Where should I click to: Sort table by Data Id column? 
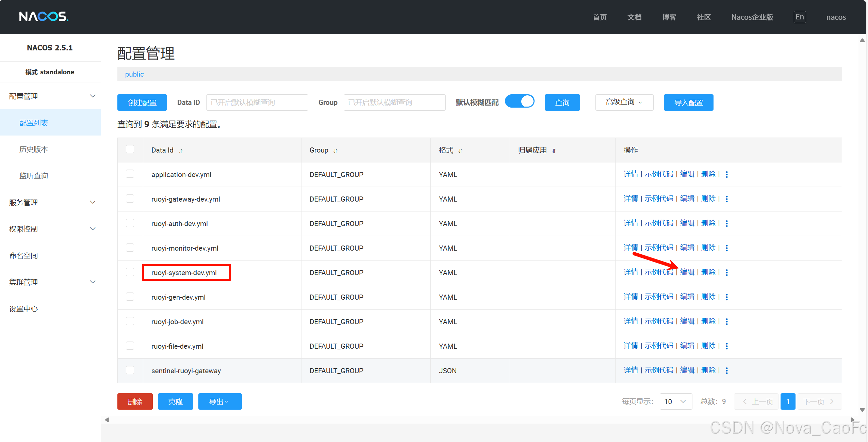(181, 151)
